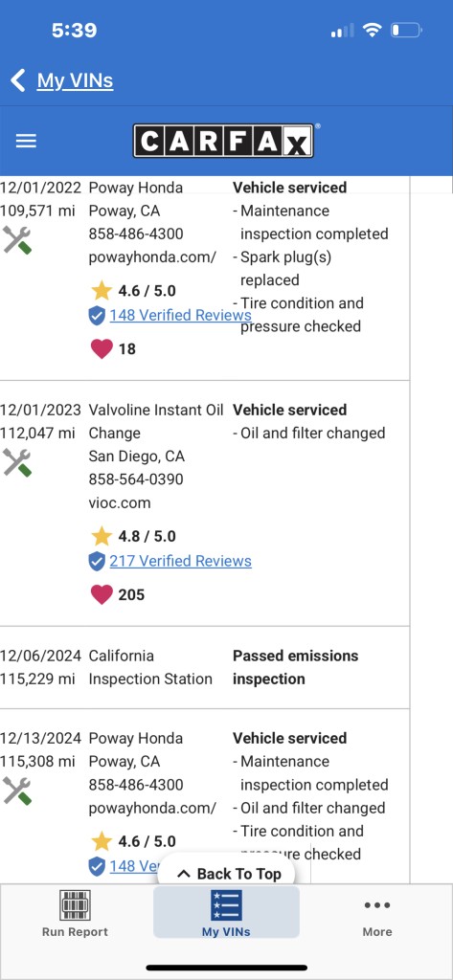Tap the CARFAX logo
Viewport: 453px width, 980px height.
coord(223,141)
